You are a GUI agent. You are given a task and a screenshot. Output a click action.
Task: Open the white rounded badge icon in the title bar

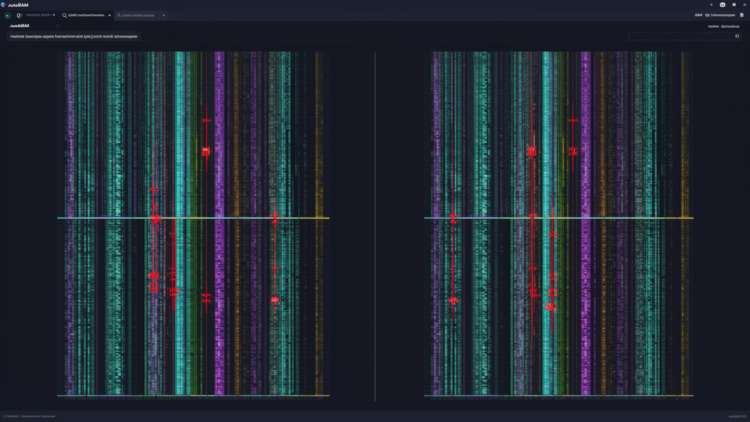pos(723,5)
